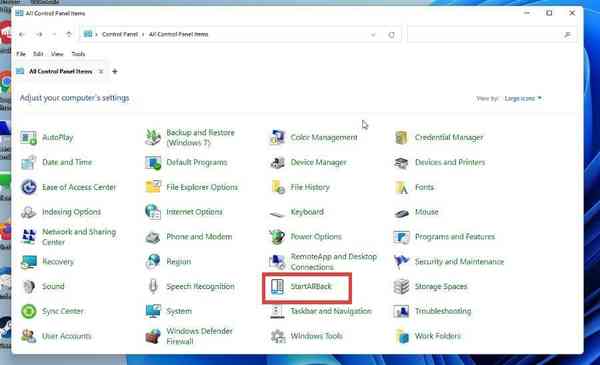Click the Control Panel breadcrumb
Image resolution: width=600 pixels, height=365 pixels.
(120, 34)
